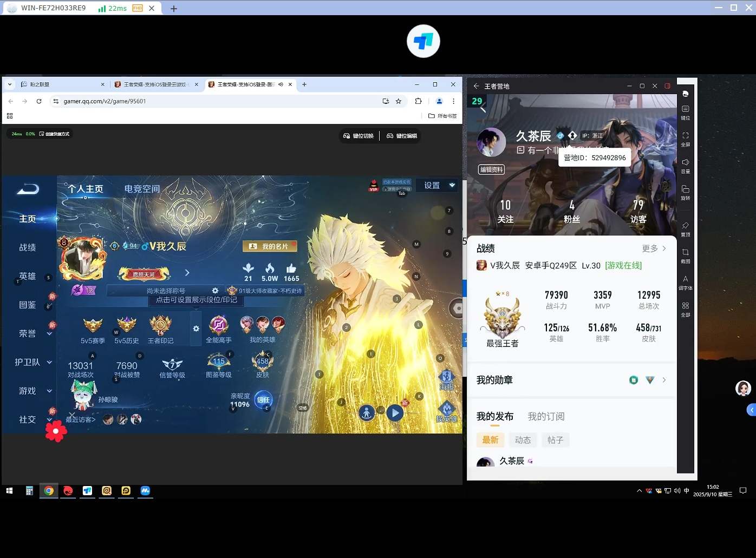Click the play animation button on hero display

(395, 413)
